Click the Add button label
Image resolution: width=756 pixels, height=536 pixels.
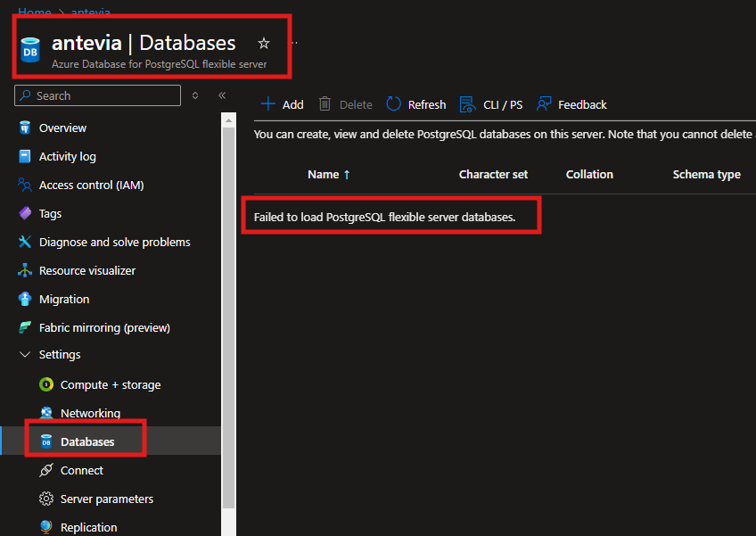[x=292, y=104]
